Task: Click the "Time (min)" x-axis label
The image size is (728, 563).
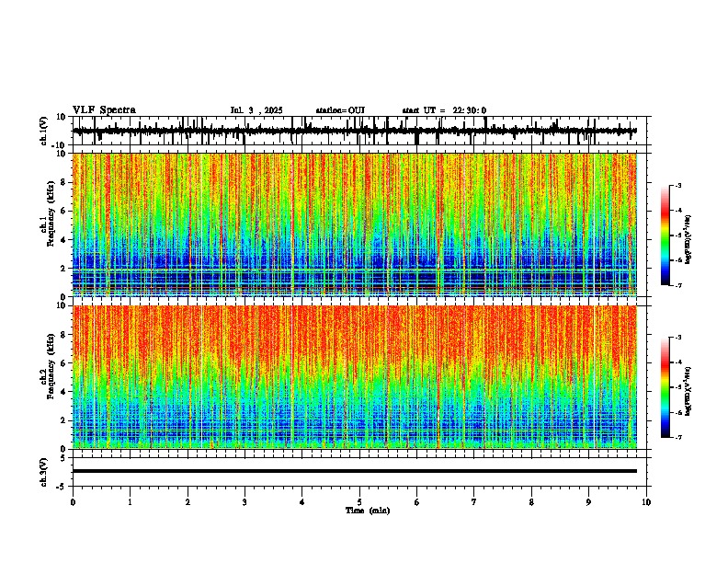Action: coord(368,511)
